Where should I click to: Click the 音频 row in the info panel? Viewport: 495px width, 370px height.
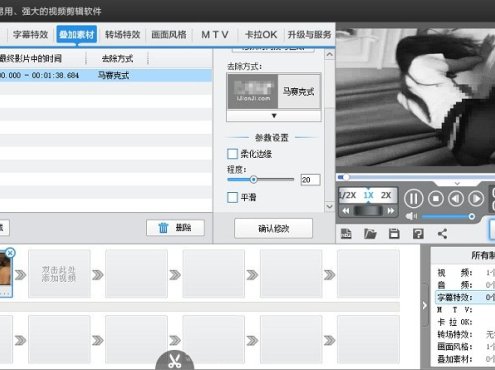[465, 285]
